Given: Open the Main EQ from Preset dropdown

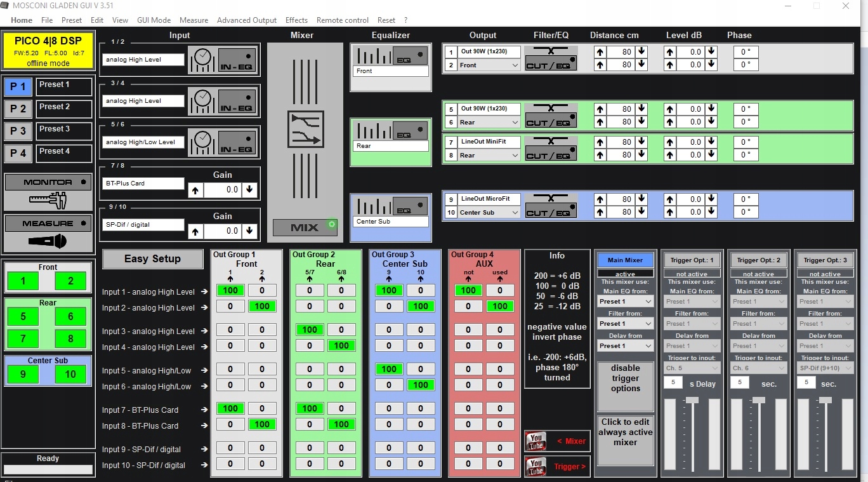Looking at the screenshot, I should coord(625,302).
